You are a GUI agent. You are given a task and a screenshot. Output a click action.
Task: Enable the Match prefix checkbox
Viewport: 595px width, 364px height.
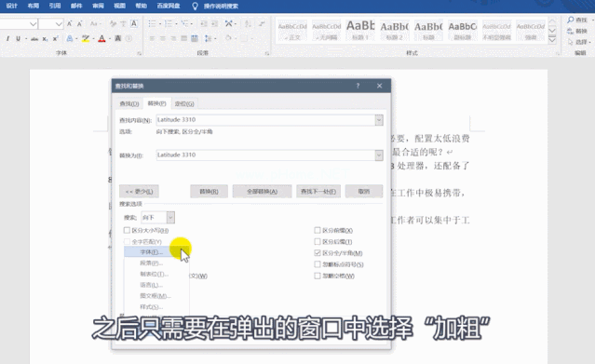[318, 230]
